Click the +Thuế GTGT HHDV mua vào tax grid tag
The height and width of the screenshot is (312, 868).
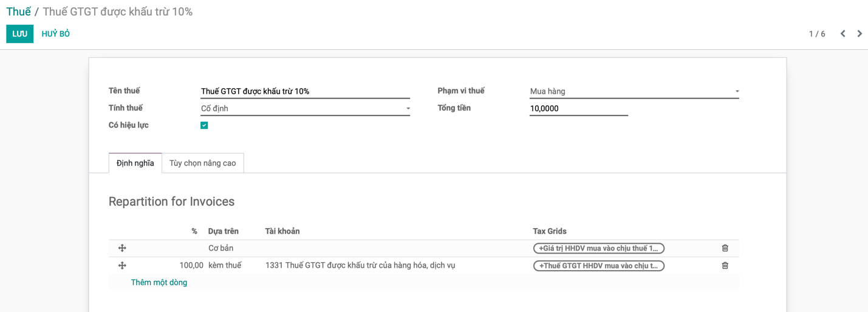[598, 266]
